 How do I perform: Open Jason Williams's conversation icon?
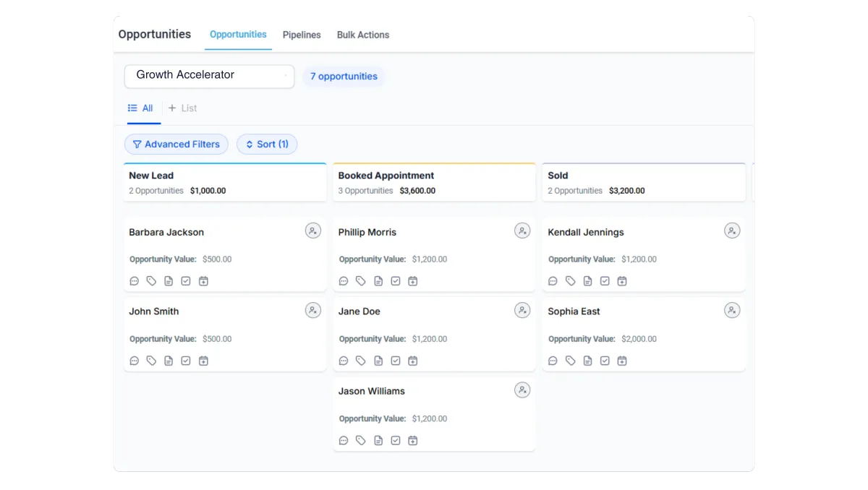tap(344, 440)
